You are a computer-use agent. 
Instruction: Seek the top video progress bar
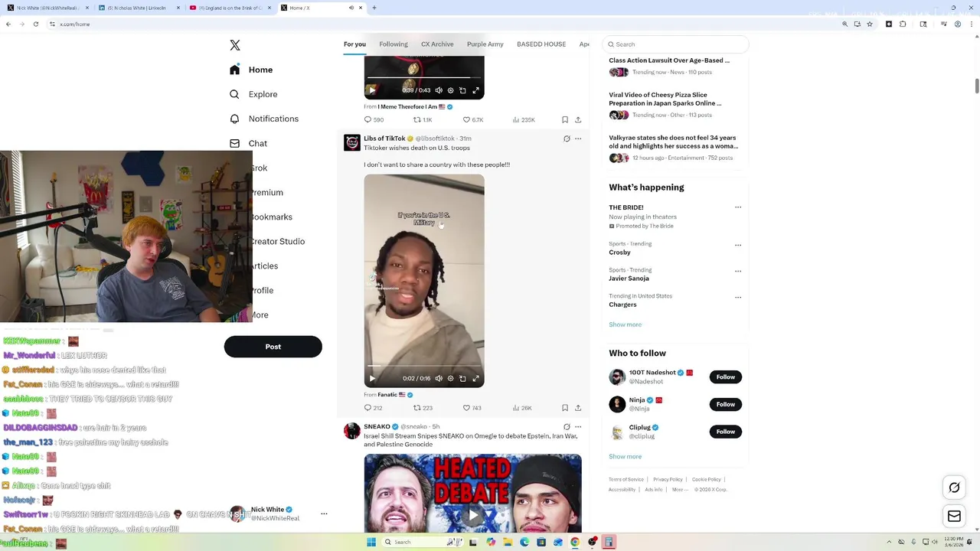(x=424, y=77)
